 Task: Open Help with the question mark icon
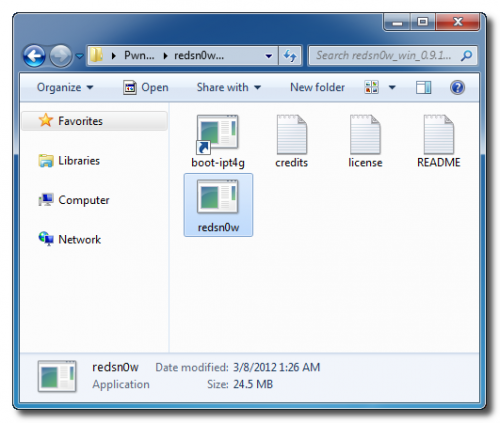click(x=457, y=88)
